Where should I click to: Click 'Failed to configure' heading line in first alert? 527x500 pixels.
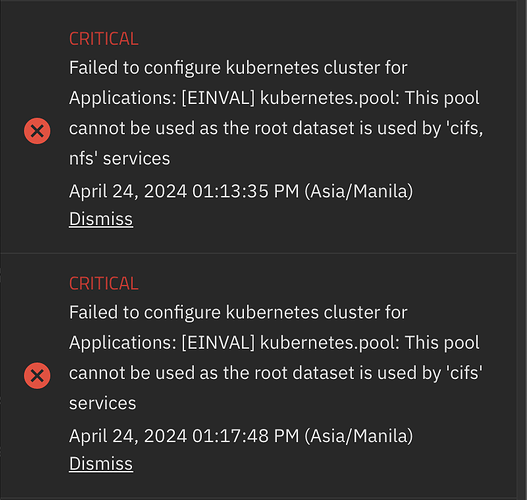(238, 68)
